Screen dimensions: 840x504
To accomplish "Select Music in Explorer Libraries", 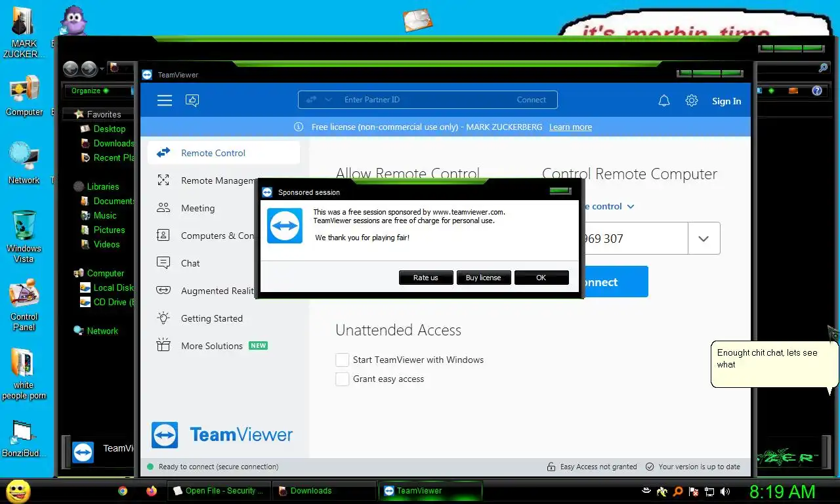I will (104, 215).
